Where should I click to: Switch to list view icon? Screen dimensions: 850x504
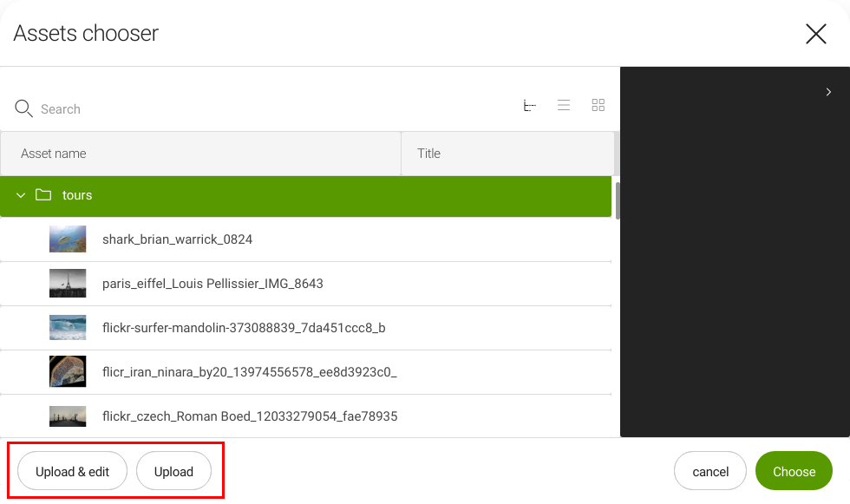click(564, 106)
